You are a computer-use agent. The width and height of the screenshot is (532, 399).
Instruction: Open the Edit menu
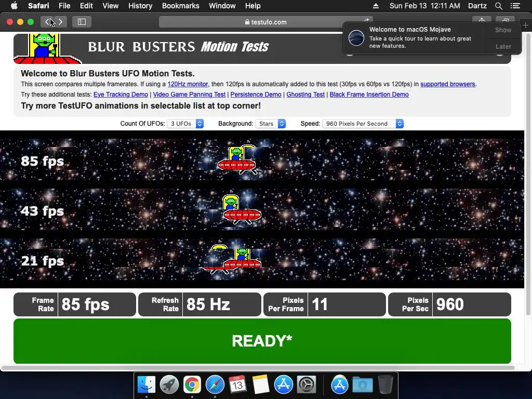86,6
